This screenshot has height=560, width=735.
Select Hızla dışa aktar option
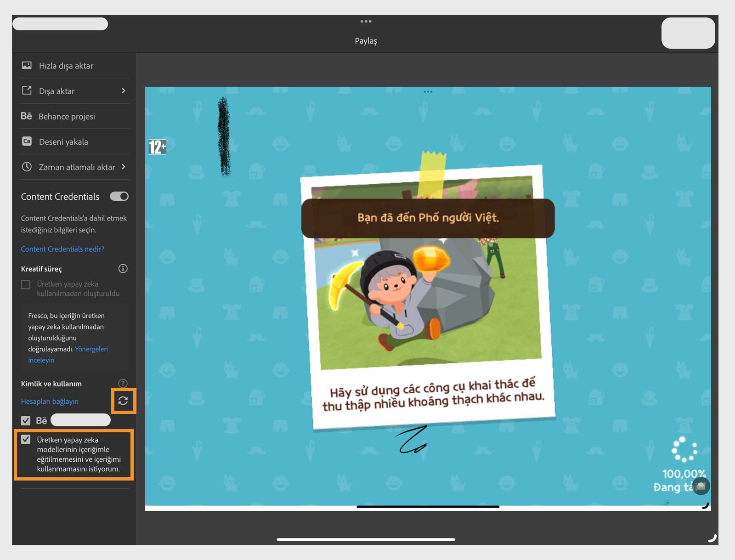(75, 65)
